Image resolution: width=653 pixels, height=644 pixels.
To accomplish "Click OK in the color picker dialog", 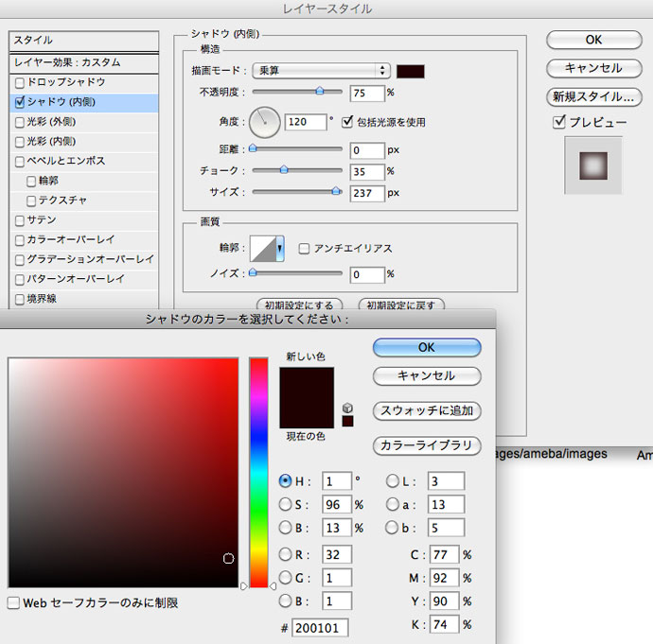I will click(427, 348).
